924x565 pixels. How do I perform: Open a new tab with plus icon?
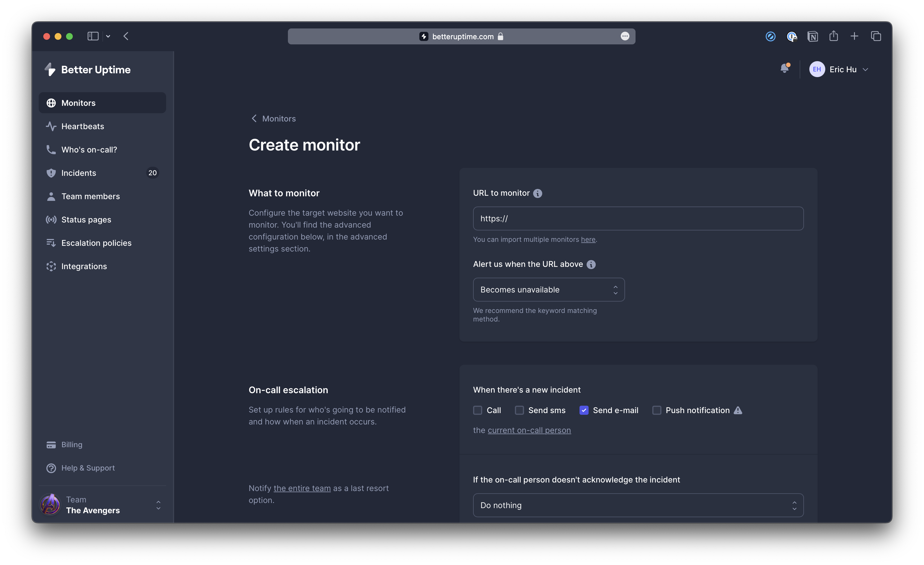854,36
